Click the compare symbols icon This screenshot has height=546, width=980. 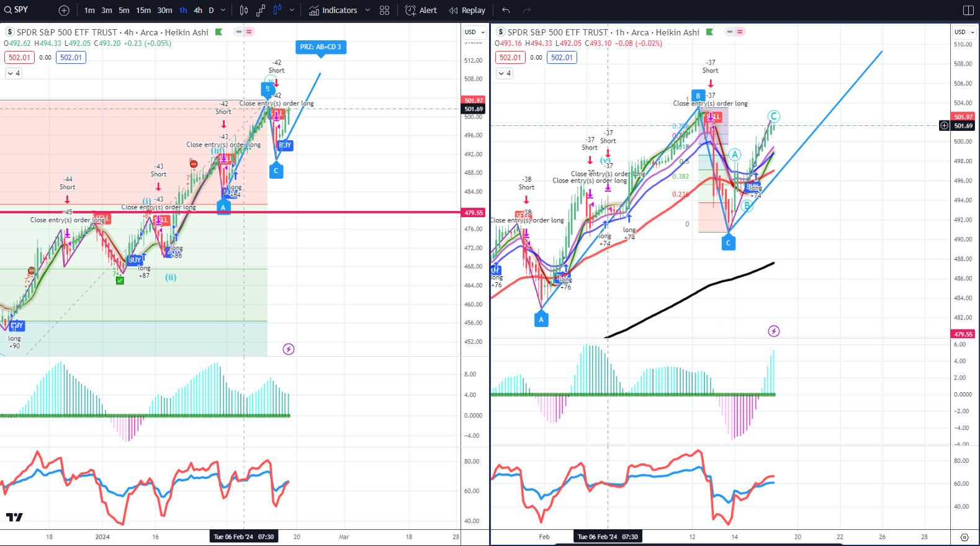point(261,10)
